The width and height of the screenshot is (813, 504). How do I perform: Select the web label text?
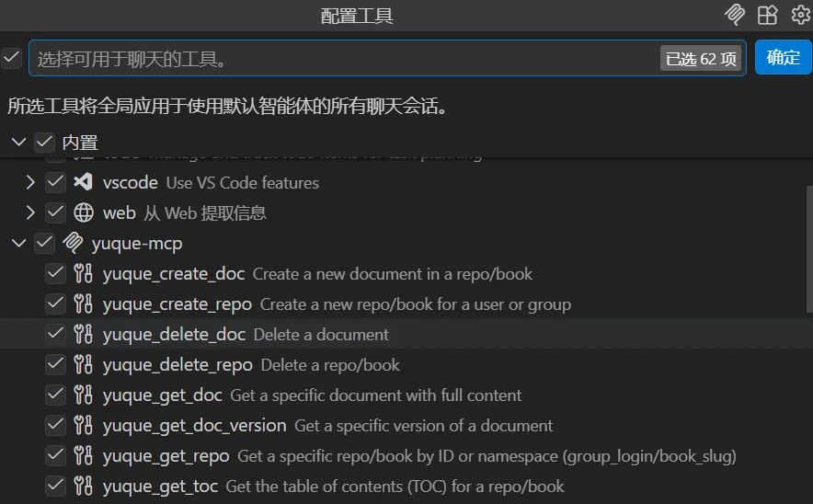click(120, 213)
